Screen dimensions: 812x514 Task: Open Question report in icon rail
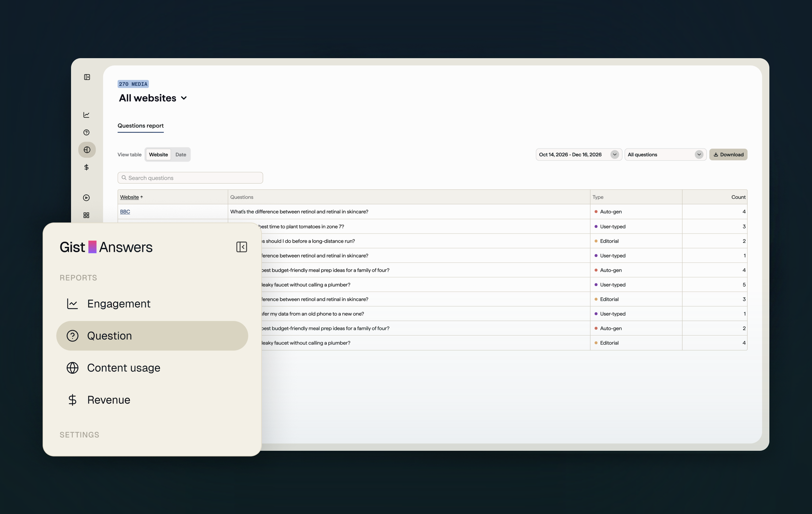(87, 133)
